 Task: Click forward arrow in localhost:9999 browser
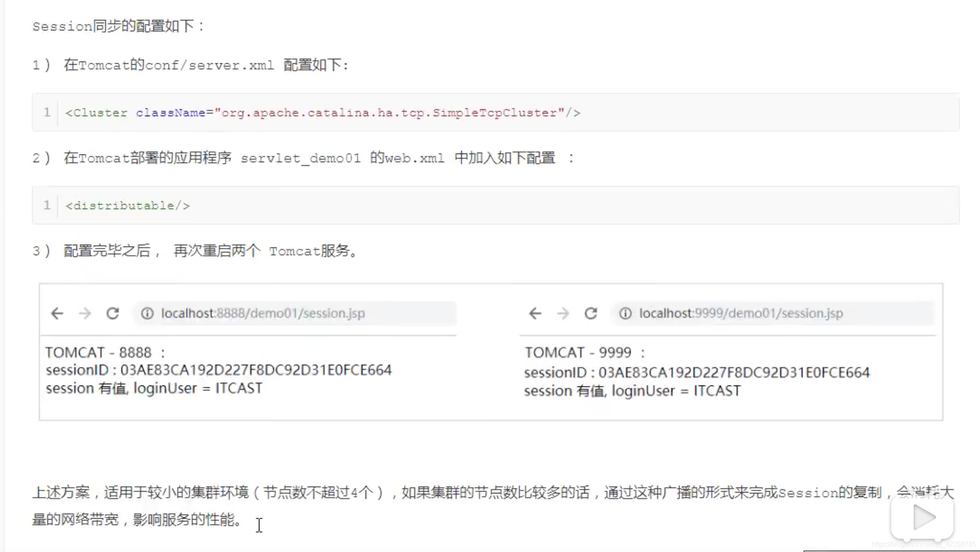563,313
